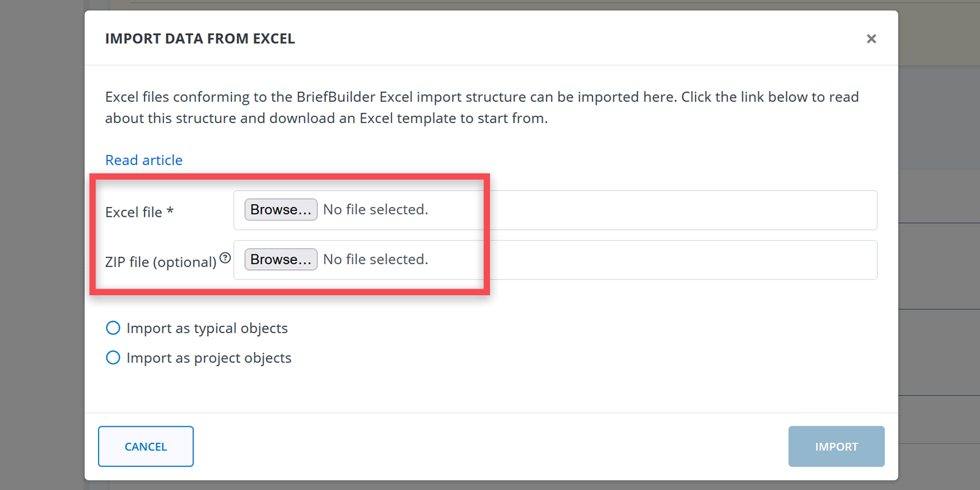Click "No file selected" in Excel file row
This screenshot has width=980, height=490.
375,209
